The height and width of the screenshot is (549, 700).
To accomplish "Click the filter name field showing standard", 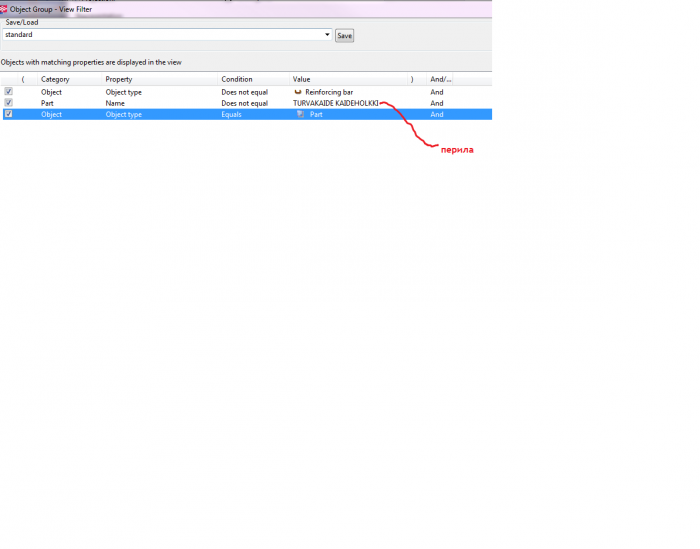I will 163,34.
